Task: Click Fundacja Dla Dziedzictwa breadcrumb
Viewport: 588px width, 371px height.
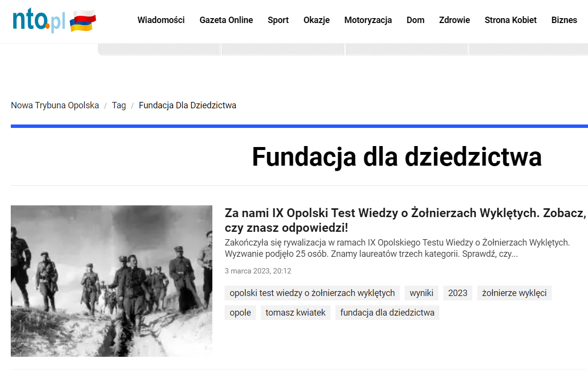Action: [x=187, y=106]
